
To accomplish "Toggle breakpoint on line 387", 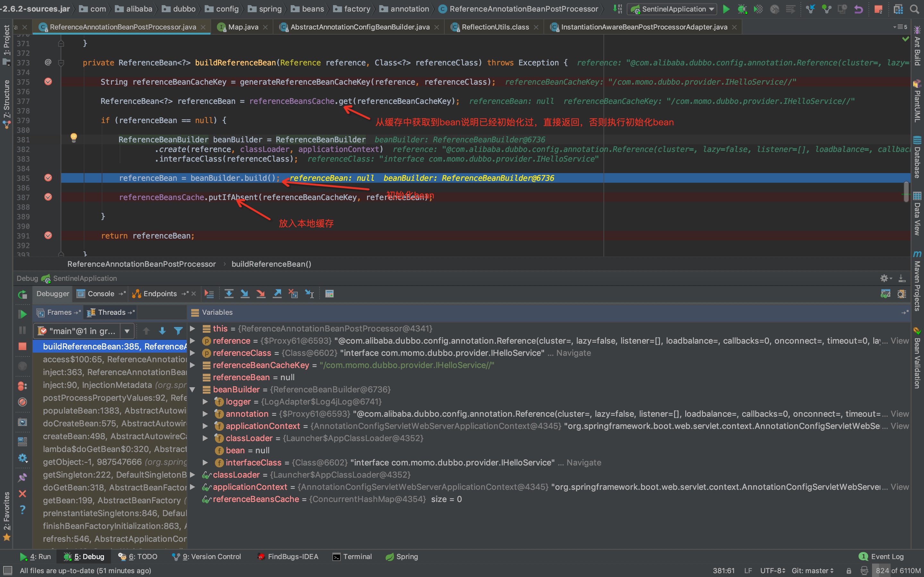I will click(48, 197).
